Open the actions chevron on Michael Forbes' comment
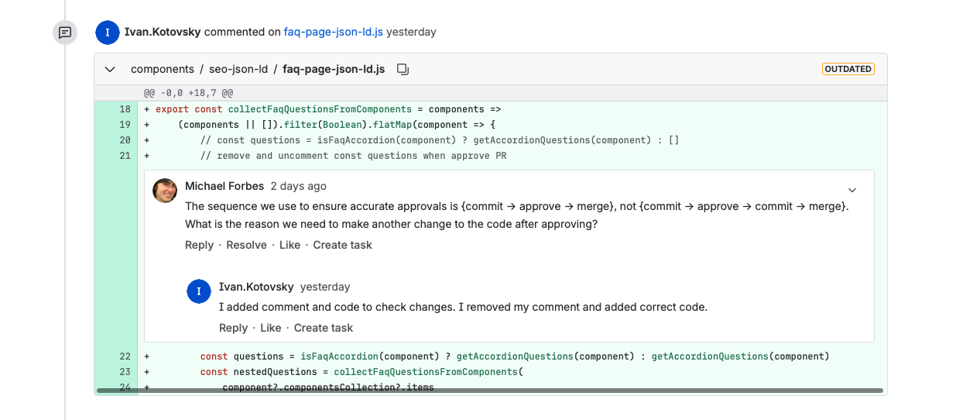The width and height of the screenshot is (980, 420). tap(852, 190)
